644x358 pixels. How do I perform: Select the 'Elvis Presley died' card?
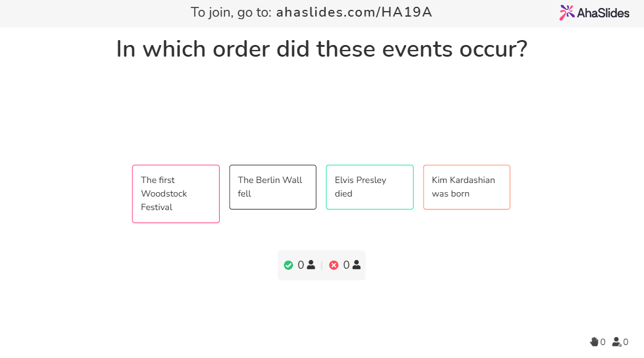369,187
